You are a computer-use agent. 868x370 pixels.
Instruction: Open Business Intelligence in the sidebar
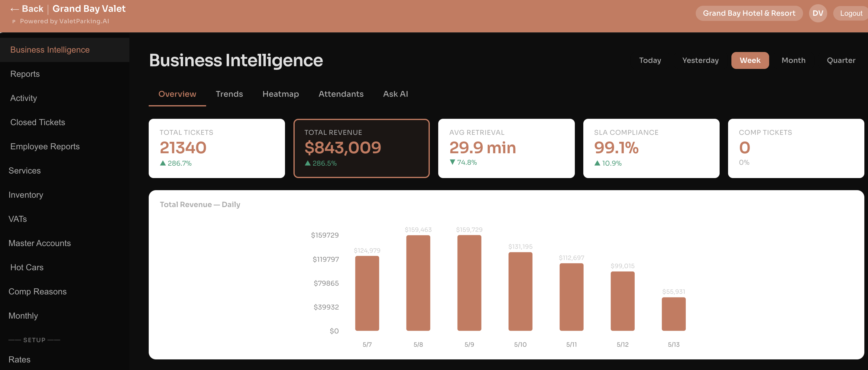(65, 50)
